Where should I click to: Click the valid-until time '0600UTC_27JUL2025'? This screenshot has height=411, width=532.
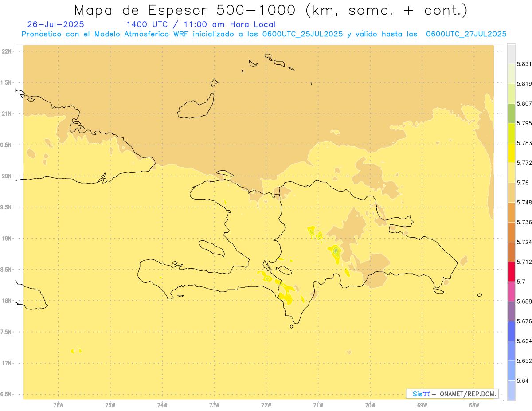pos(466,34)
